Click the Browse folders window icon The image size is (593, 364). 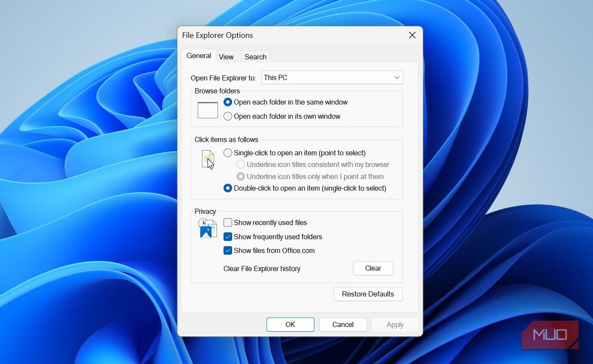coord(208,110)
